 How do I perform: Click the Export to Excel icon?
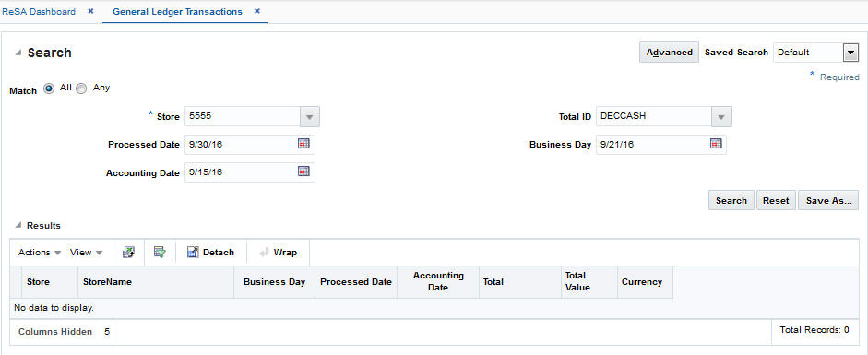point(128,252)
